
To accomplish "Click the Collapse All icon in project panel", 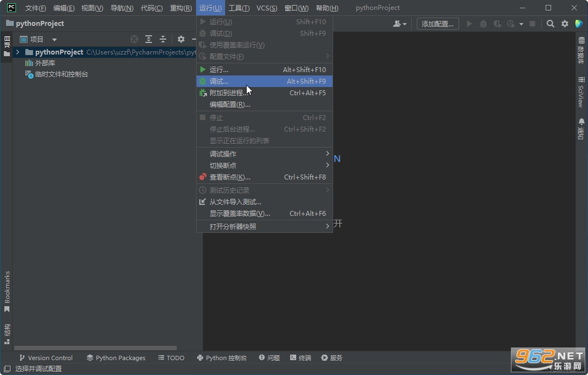I will pos(163,39).
